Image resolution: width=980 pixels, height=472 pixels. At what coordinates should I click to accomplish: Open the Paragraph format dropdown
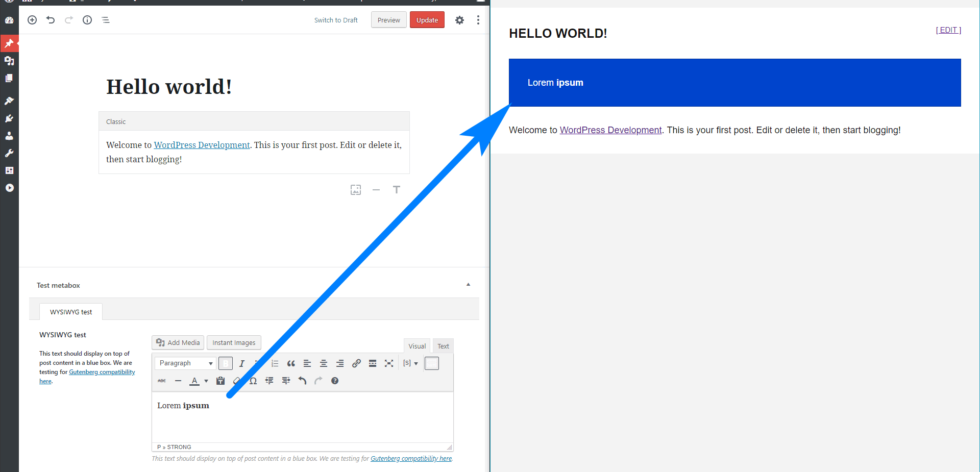click(x=185, y=363)
